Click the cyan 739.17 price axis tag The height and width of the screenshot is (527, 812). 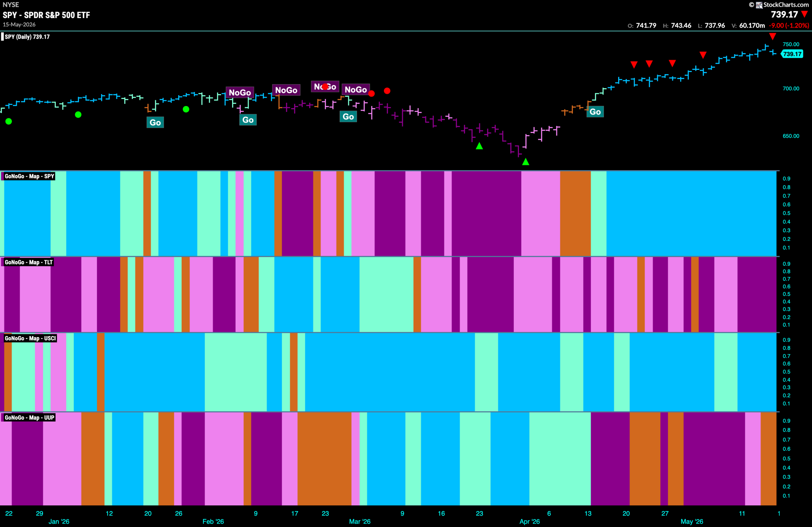tap(792, 54)
